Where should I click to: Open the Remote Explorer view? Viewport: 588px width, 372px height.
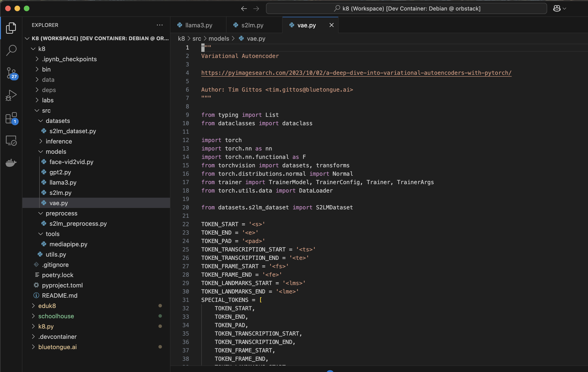pyautogui.click(x=11, y=140)
